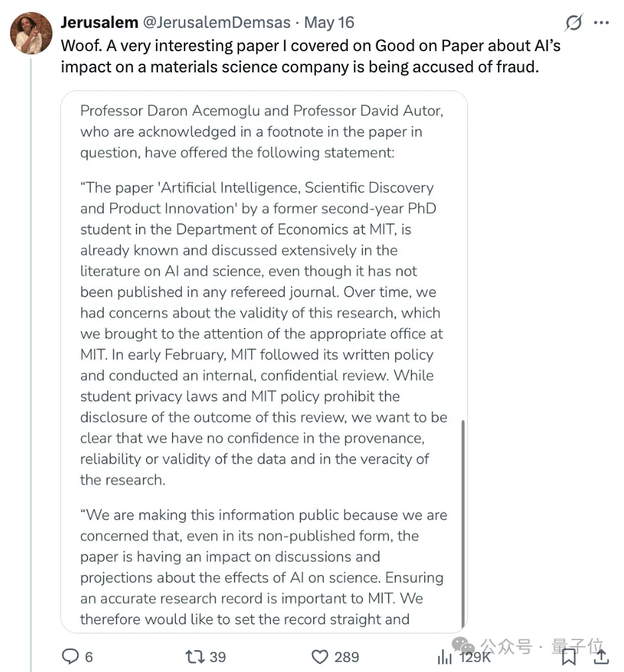Open Jerusalem's profile picture

tap(32, 33)
